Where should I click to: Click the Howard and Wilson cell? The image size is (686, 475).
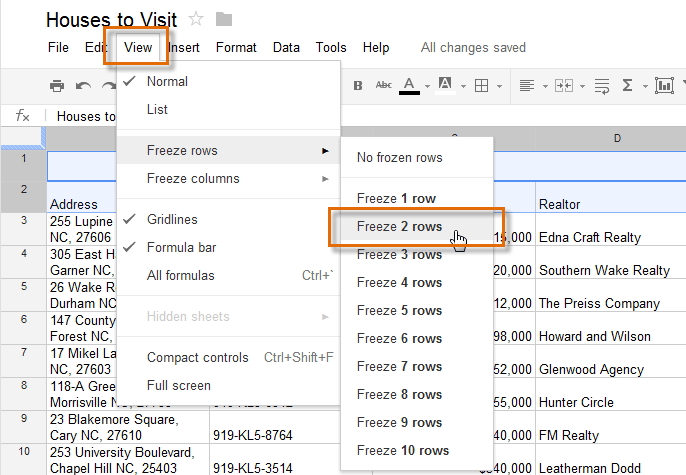pyautogui.click(x=611, y=328)
